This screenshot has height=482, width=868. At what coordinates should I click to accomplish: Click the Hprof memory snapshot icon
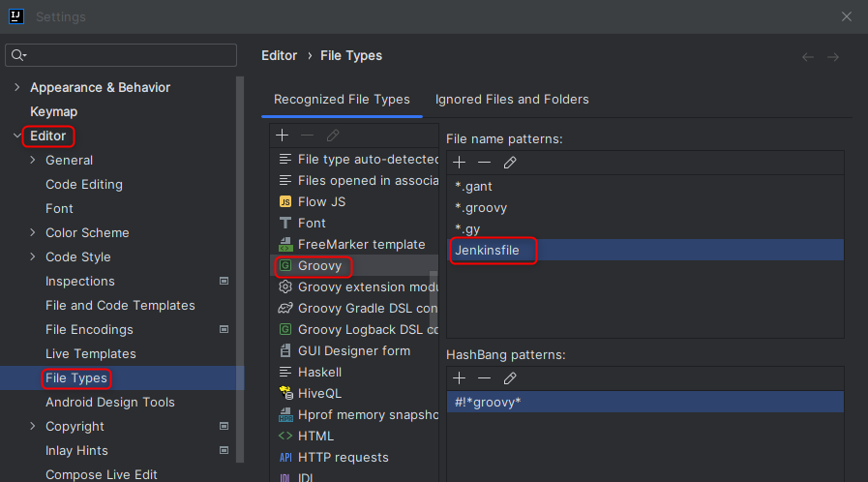tap(285, 414)
